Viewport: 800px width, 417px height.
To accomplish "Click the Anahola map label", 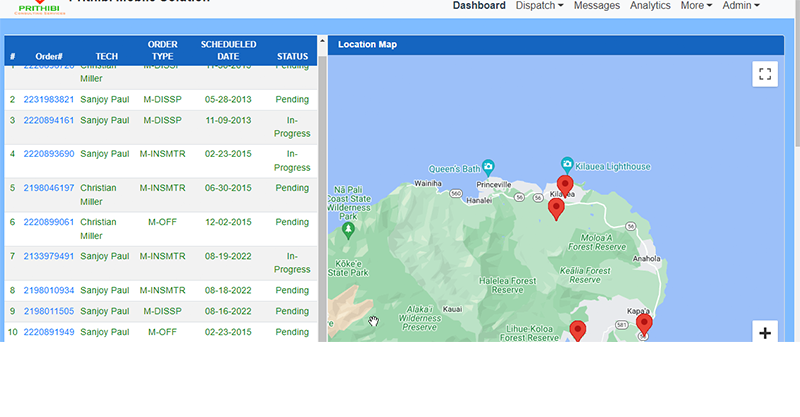I will pos(646,259).
